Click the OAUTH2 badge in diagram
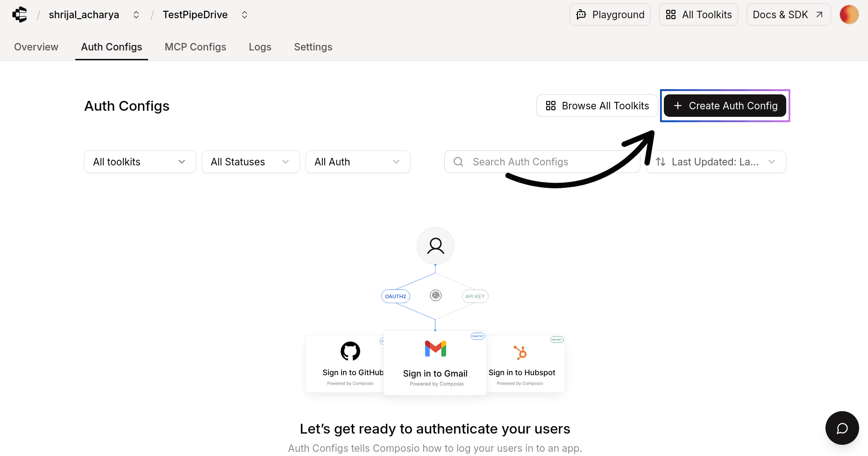 [396, 296]
